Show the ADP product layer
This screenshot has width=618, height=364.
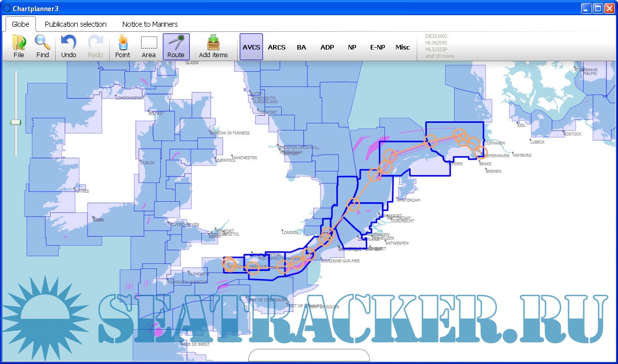327,47
